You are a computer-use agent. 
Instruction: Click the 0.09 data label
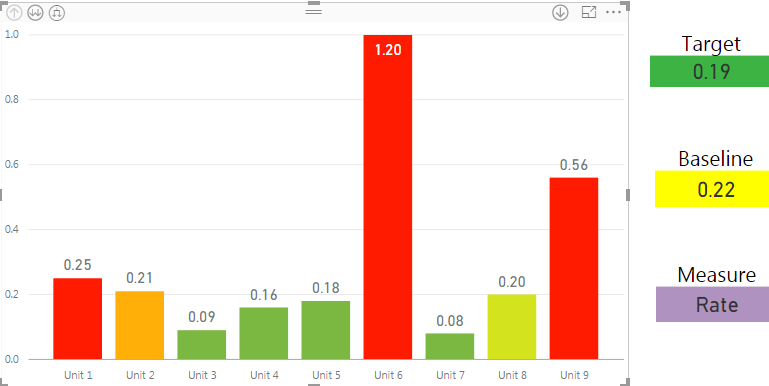pos(202,317)
